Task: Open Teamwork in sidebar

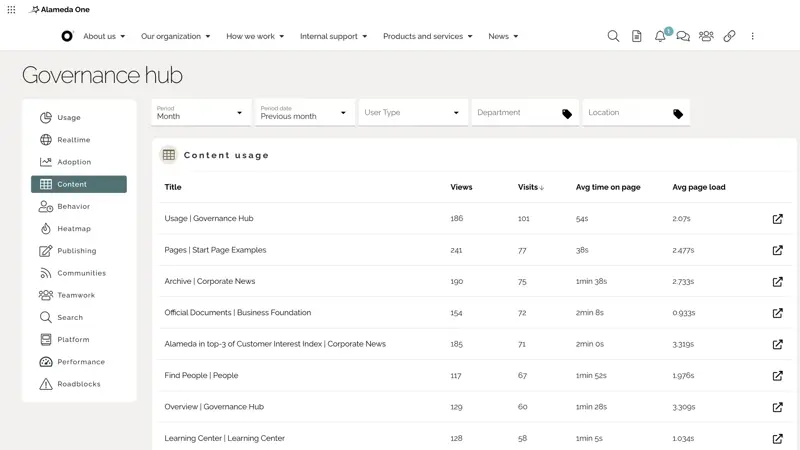Action: point(79,295)
